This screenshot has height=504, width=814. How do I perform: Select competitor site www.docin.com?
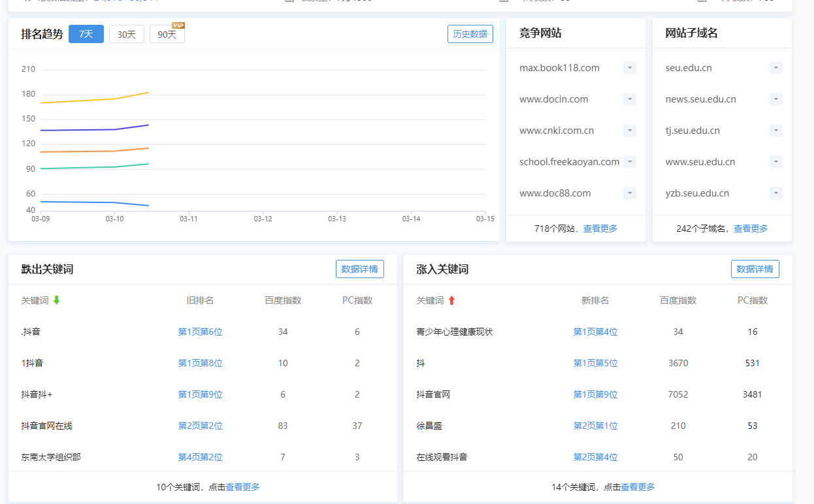point(554,99)
